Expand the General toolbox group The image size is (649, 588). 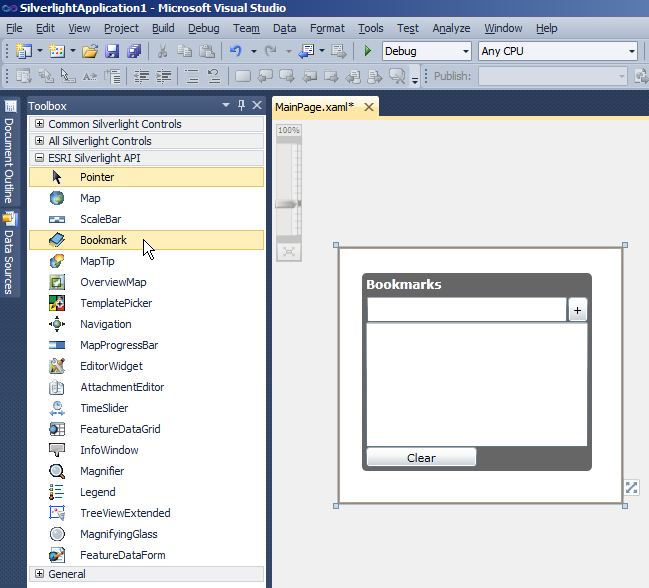(39, 574)
